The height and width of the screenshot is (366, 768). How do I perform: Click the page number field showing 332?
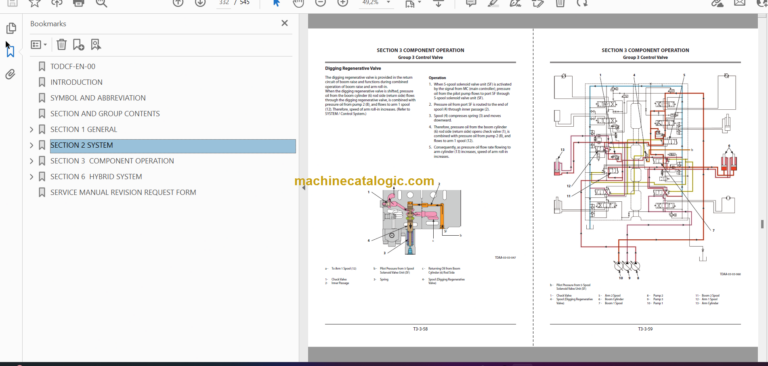tap(224, 2)
